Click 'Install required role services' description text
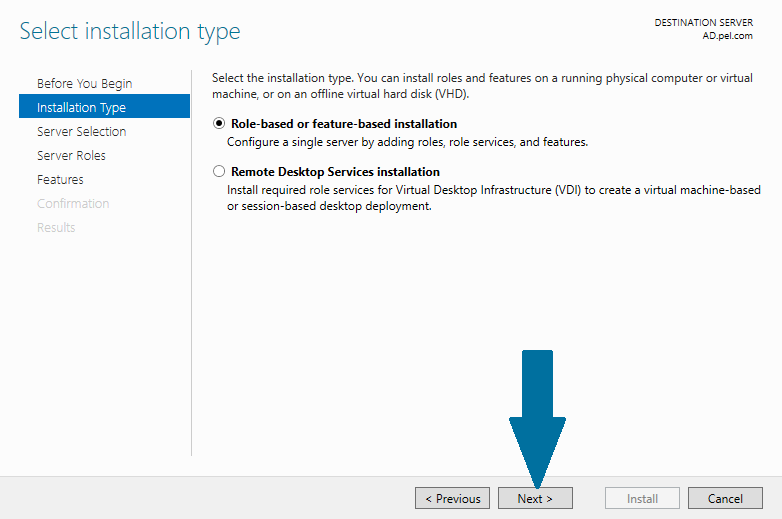The image size is (782, 519). tap(494, 198)
